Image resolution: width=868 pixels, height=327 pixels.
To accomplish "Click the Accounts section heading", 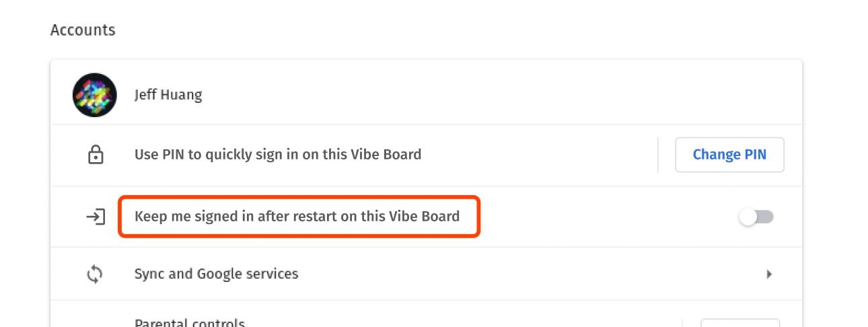I will pos(83,30).
